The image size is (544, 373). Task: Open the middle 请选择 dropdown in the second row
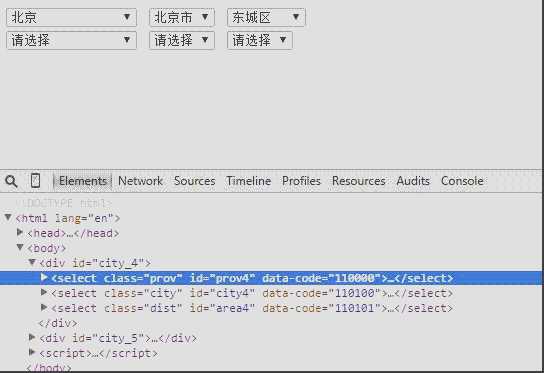pos(182,40)
